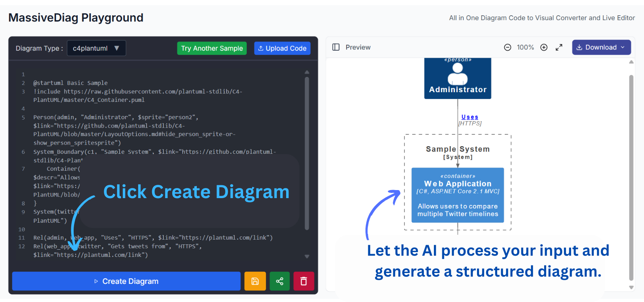Click the Diagram Type label
This screenshot has width=644, height=302.
[39, 48]
